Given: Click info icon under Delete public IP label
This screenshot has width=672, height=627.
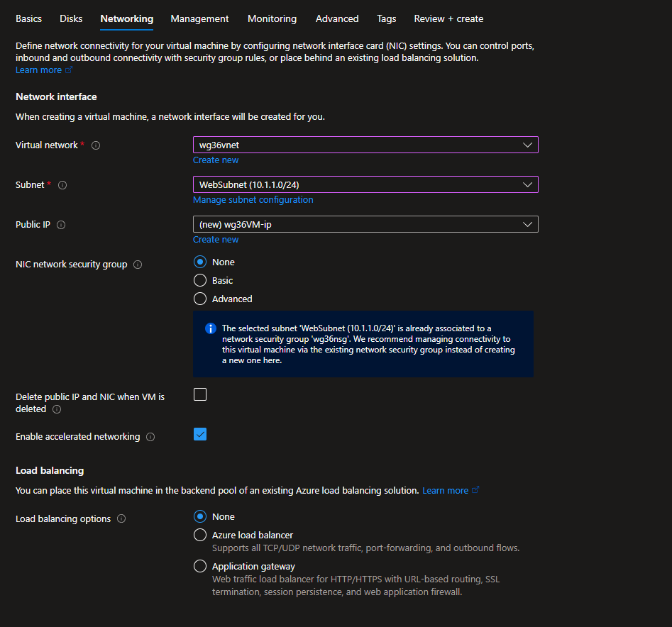Looking at the screenshot, I should (57, 409).
